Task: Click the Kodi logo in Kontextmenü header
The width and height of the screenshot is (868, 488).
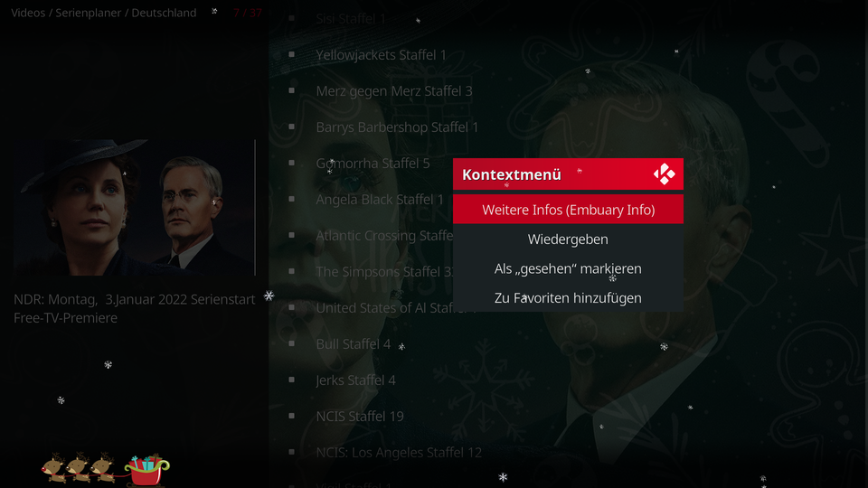Action: [x=665, y=174]
